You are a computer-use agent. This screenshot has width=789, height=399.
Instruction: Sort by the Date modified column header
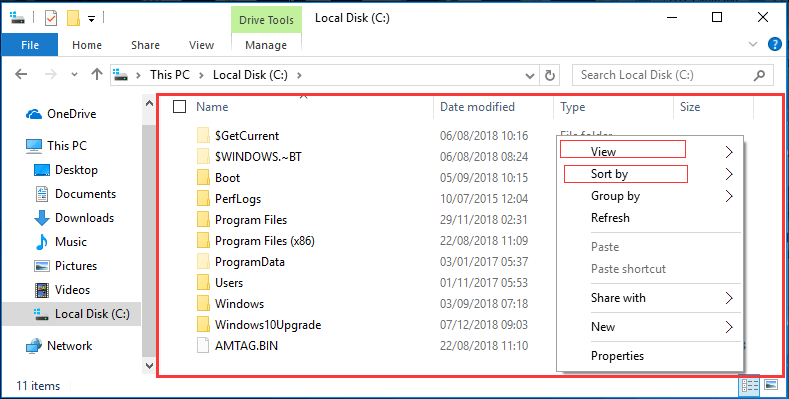(x=477, y=107)
